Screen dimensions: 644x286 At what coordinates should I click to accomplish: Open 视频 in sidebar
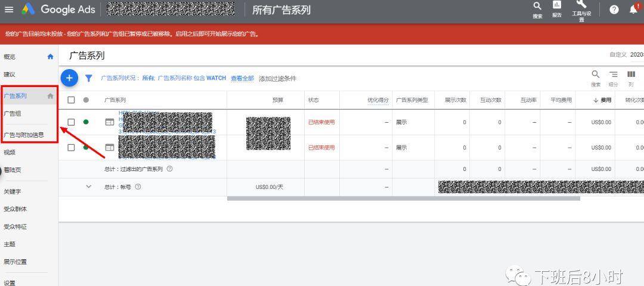10,152
